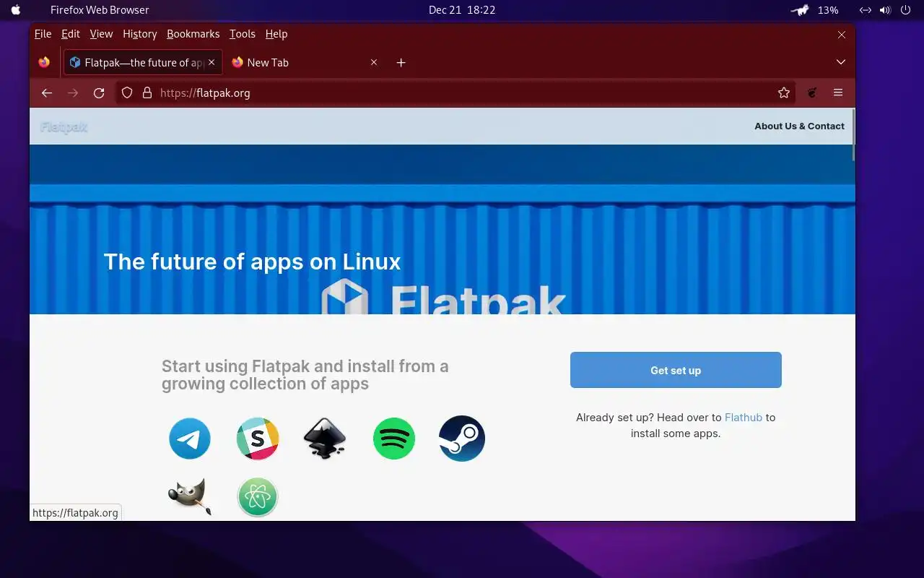Open the View menu
924x578 pixels.
coord(101,34)
